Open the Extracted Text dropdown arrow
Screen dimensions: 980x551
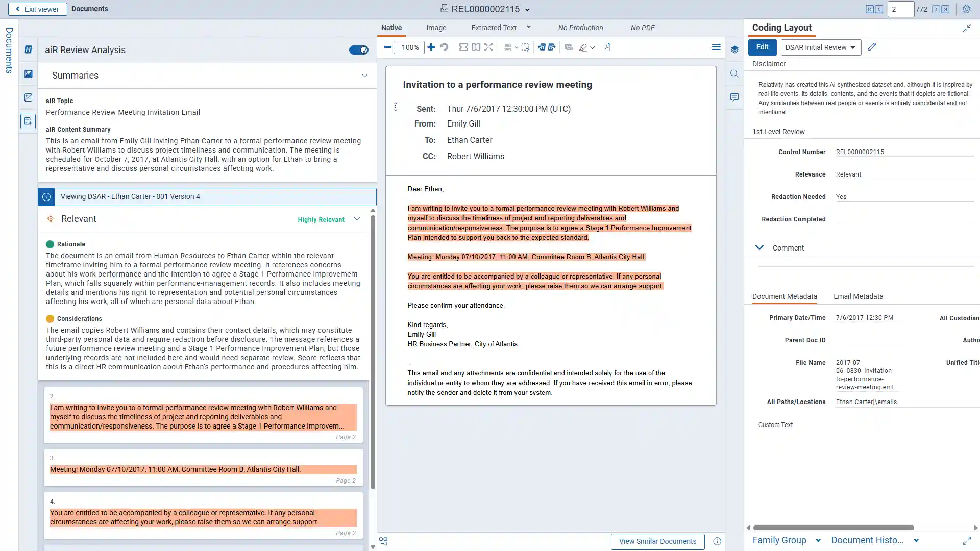[529, 27]
